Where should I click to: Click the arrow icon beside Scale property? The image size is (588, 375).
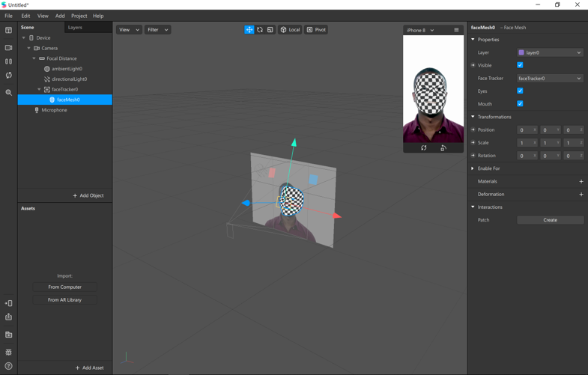[473, 142]
